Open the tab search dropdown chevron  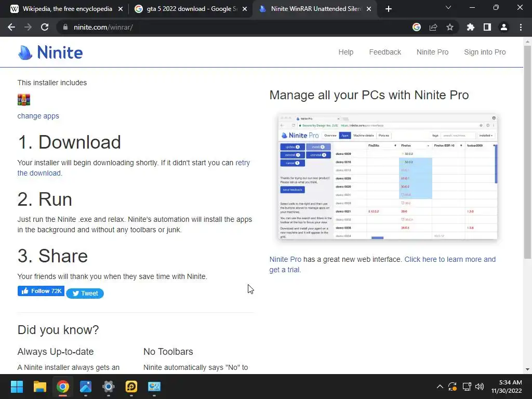[448, 7]
